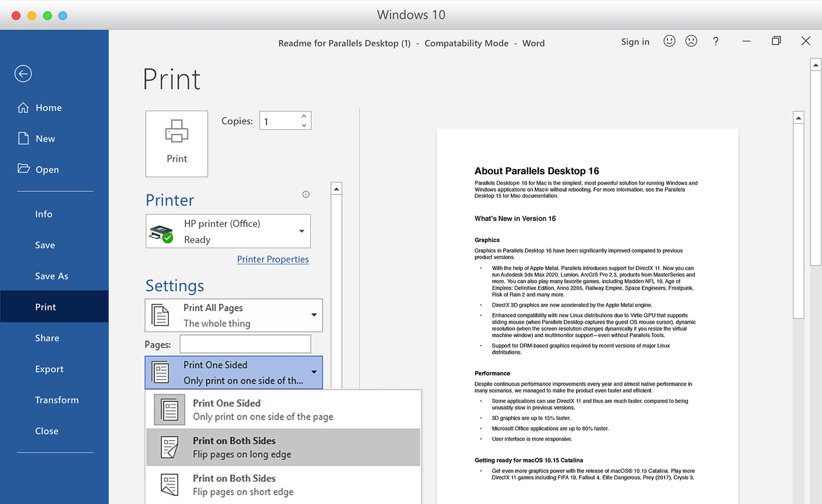Click the HP printer device icon
The width and height of the screenshot is (822, 504).
coord(161,233)
